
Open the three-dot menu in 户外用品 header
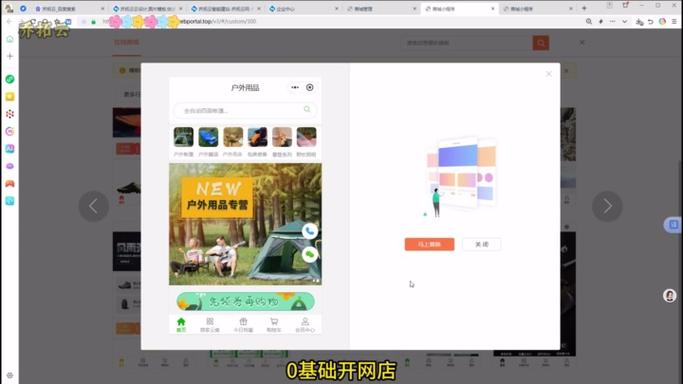tap(295, 88)
